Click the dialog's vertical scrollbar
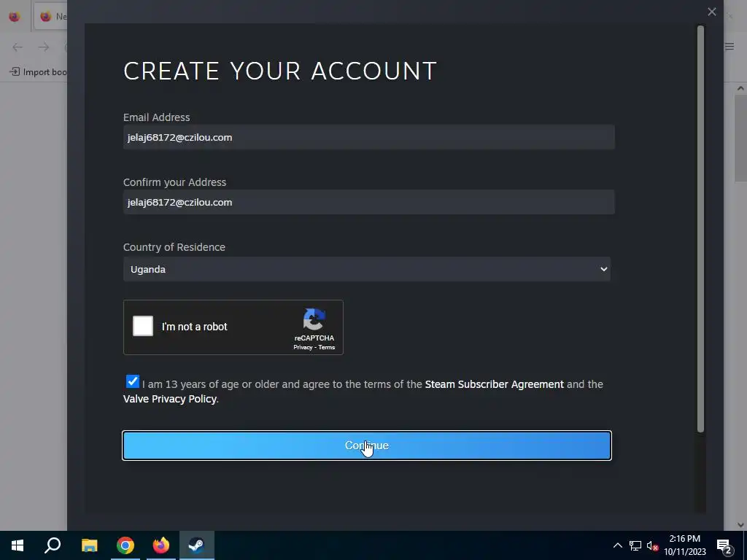Image resolution: width=747 pixels, height=560 pixels. pos(700,230)
